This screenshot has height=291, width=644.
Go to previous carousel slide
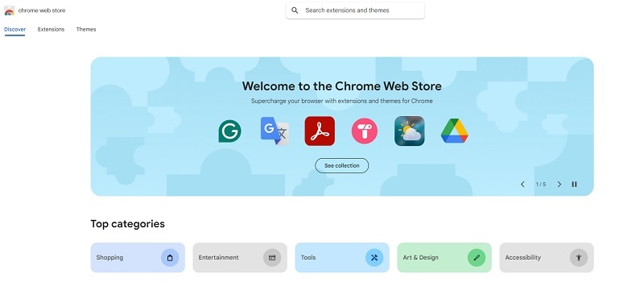[522, 184]
